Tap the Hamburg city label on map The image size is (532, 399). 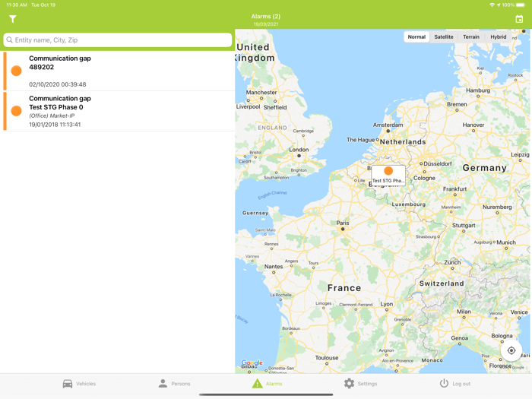[x=478, y=90]
